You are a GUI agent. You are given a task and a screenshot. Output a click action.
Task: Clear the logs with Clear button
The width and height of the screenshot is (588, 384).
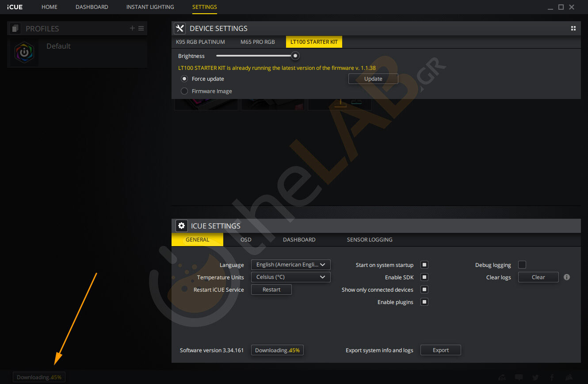(538, 277)
